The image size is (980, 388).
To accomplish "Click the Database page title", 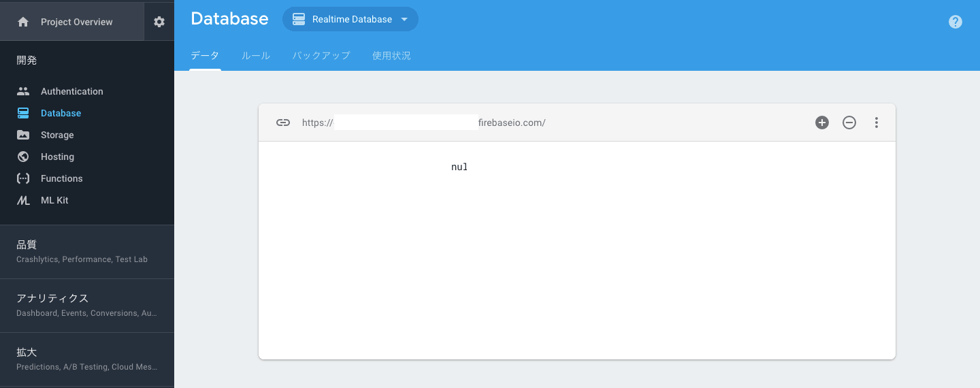I will [x=229, y=19].
